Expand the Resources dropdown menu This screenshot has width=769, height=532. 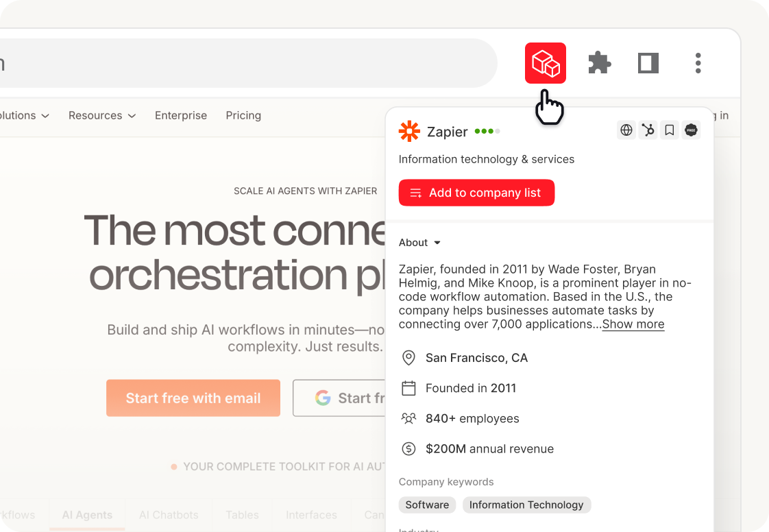pos(102,115)
